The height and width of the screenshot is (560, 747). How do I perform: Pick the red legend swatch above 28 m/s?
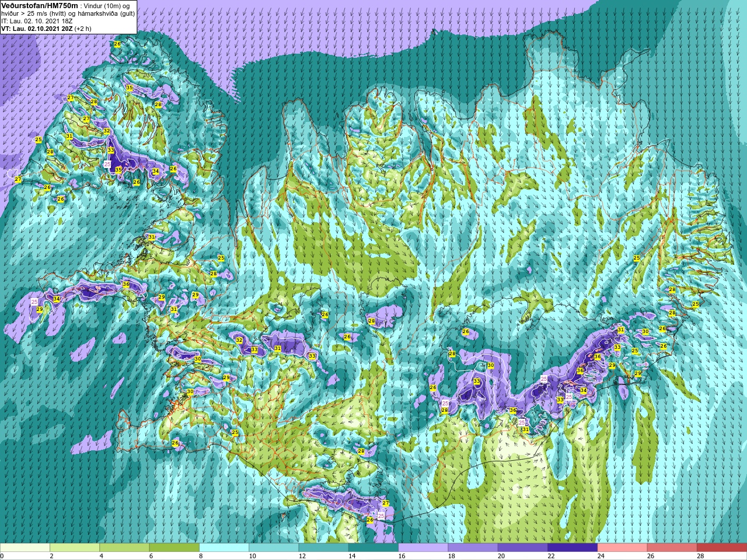[x=722, y=548]
